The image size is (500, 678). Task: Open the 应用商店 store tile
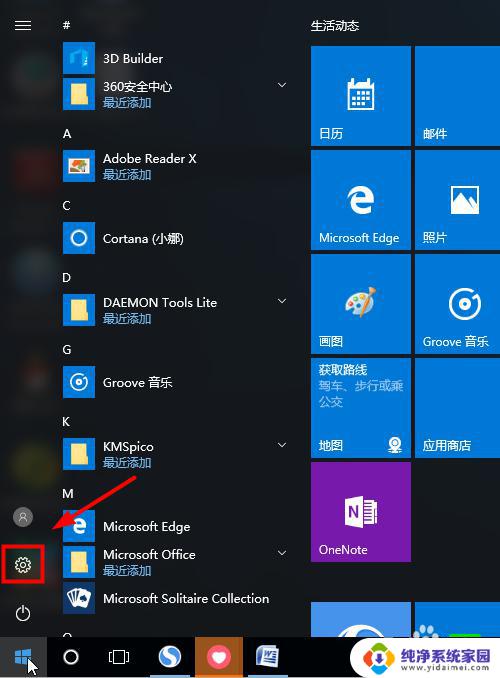tap(457, 408)
